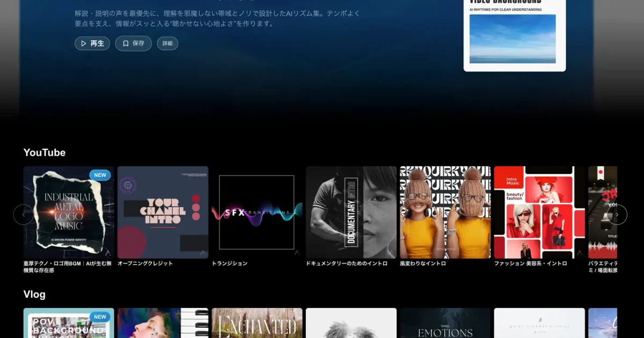
Task: Click the left chevron arrow on YouTube carousel
Action: 24,214
